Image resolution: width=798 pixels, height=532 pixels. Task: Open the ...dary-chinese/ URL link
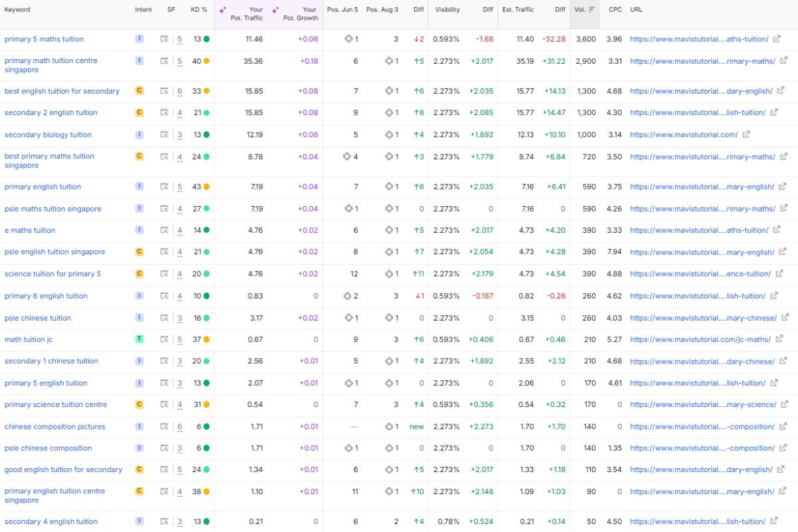[702, 362]
